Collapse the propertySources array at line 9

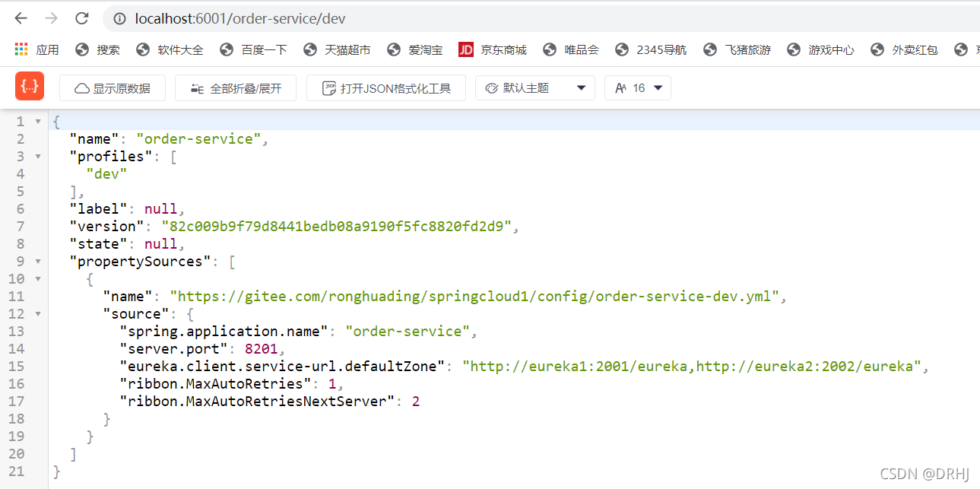pyautogui.click(x=38, y=262)
